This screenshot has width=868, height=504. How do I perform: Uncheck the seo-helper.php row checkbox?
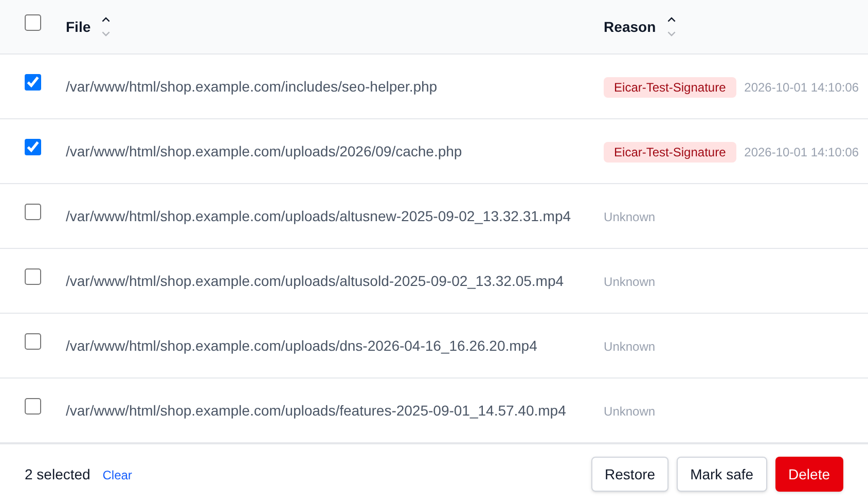tap(33, 82)
